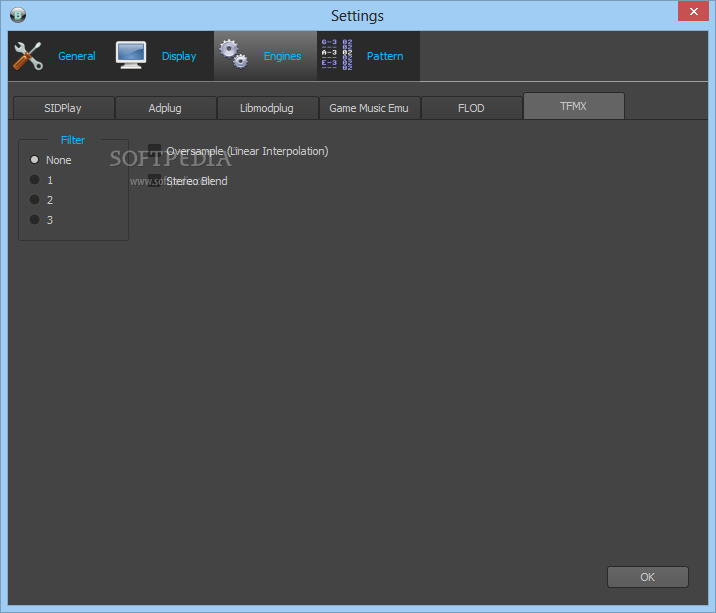
Task: Switch to the Adplug tab
Action: 165,108
